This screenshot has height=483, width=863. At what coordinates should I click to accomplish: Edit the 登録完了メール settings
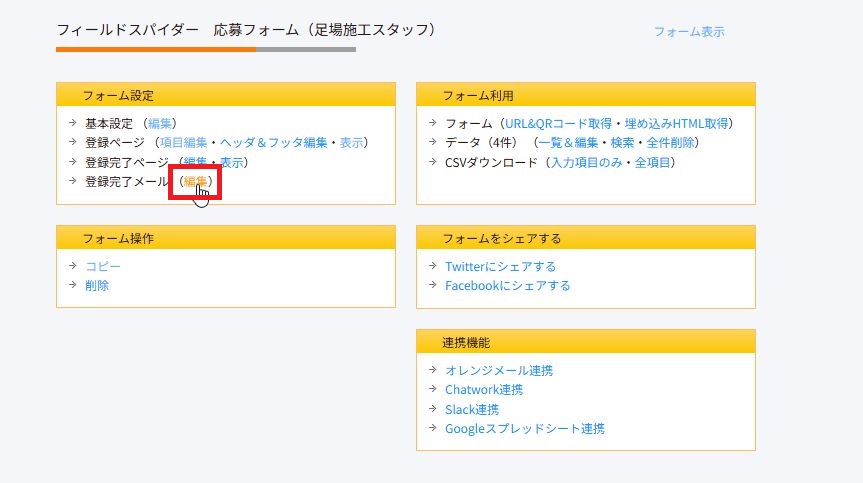click(196, 181)
